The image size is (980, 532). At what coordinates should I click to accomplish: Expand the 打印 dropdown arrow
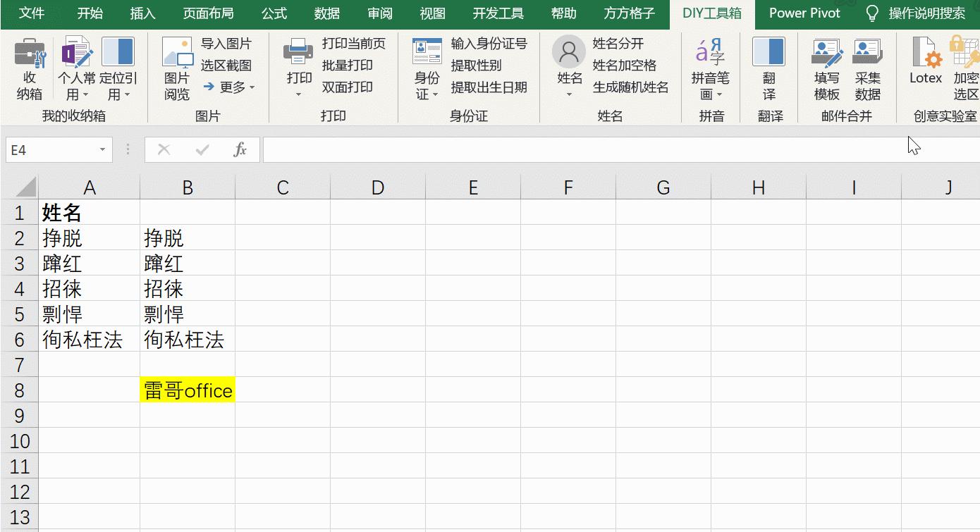(x=299, y=94)
